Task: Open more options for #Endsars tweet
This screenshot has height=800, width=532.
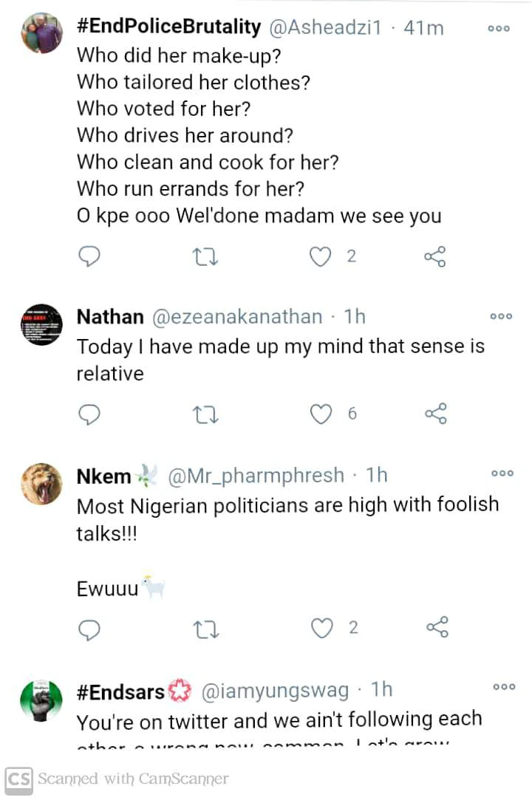Action: (x=504, y=688)
